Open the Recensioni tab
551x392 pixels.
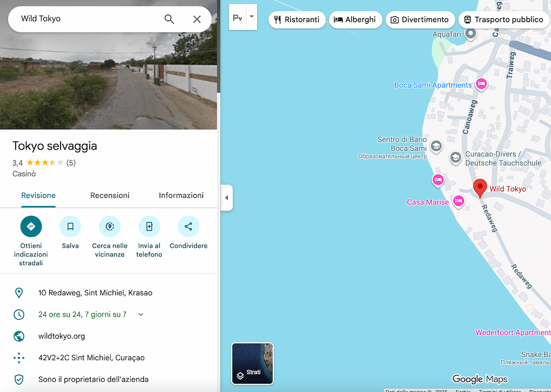(x=110, y=196)
